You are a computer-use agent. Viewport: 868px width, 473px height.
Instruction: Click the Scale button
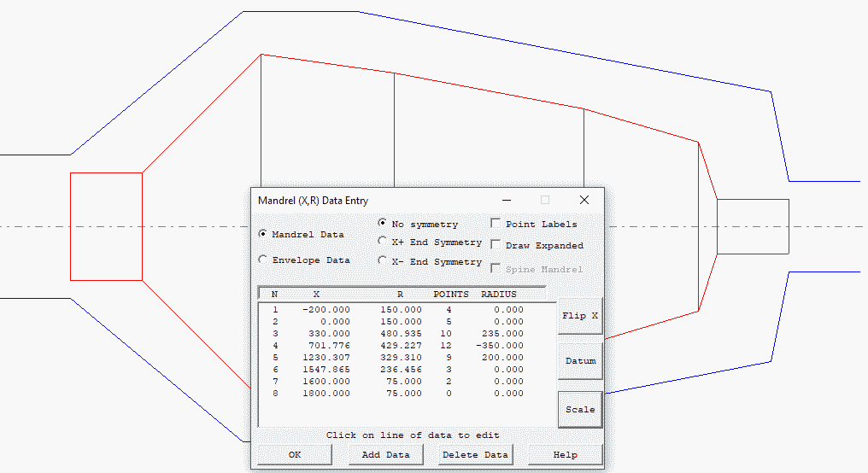(580, 409)
